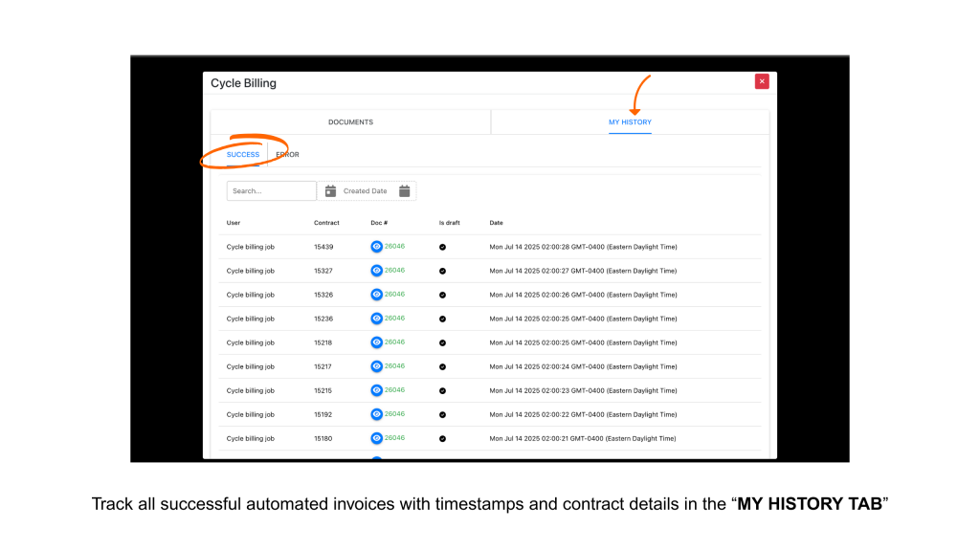View document in contract 15327 row
980x551 pixels.
pyautogui.click(x=376, y=271)
